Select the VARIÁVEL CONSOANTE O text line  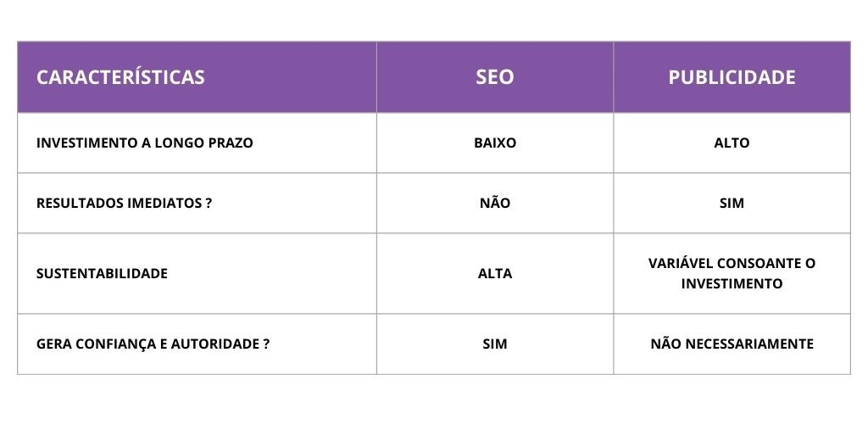pos(732,264)
